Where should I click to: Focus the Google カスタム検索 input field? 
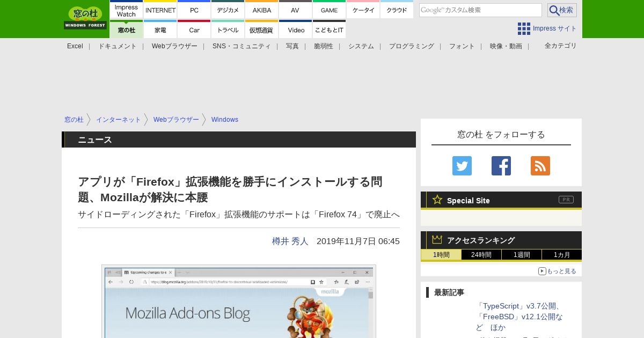pos(480,10)
